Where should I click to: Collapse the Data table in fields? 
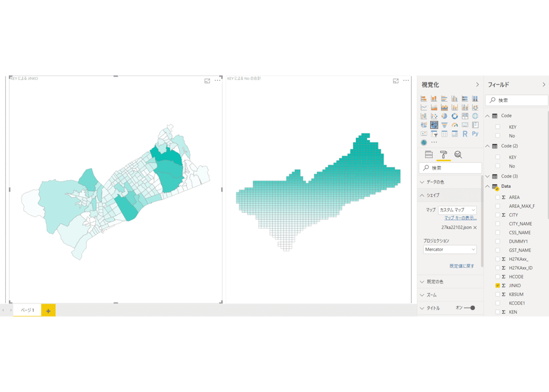(x=487, y=186)
